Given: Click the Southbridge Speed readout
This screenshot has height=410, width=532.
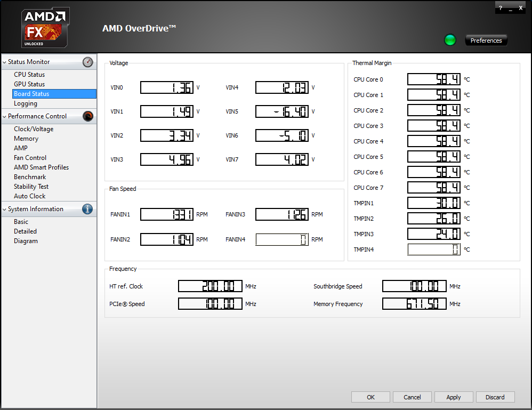Looking at the screenshot, I should 414,286.
